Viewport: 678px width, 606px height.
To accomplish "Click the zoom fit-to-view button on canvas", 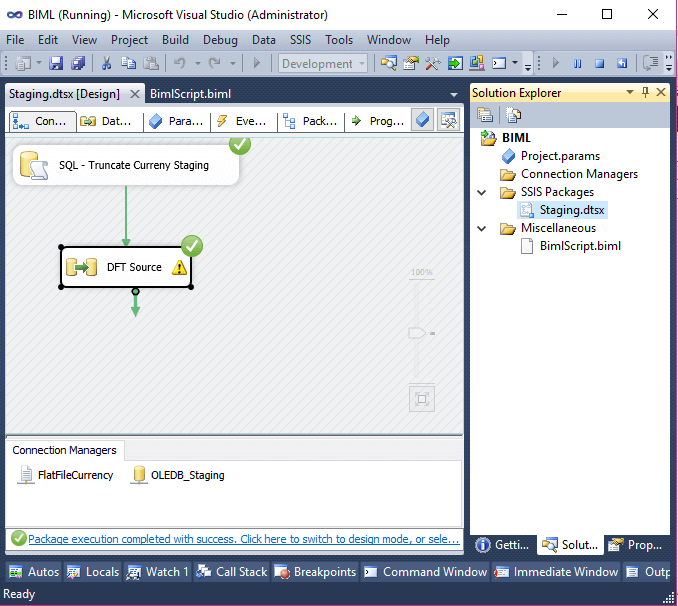I will 422,398.
